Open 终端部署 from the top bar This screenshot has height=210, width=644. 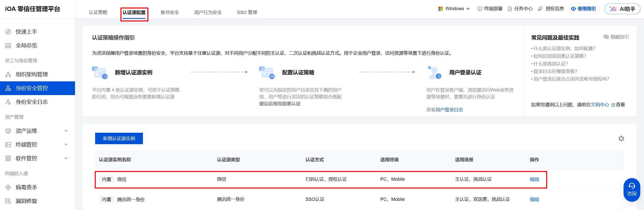(x=490, y=9)
